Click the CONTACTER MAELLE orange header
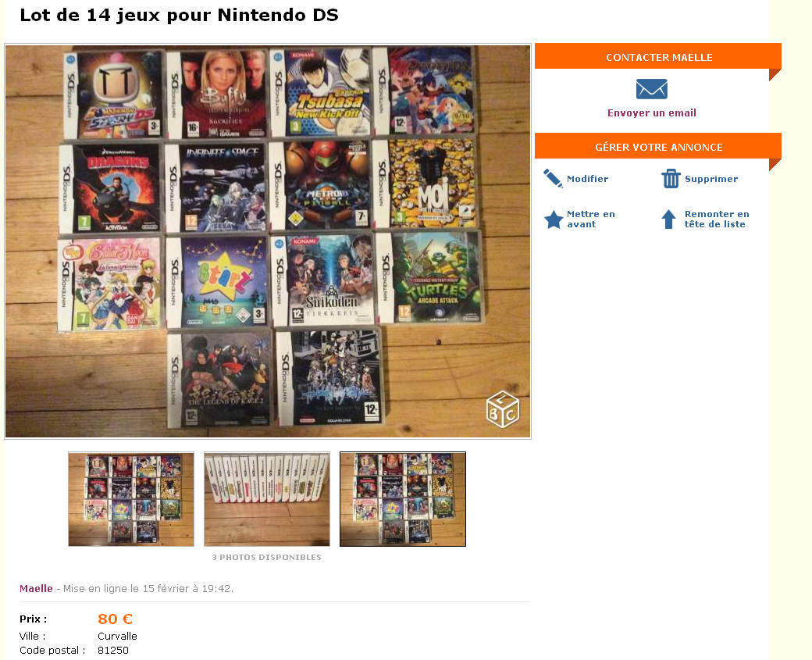 pos(658,56)
